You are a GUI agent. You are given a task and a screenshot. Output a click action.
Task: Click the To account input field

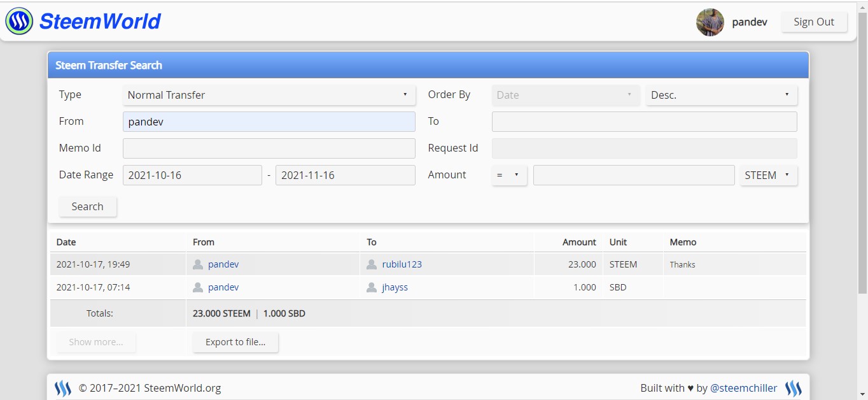tap(645, 122)
